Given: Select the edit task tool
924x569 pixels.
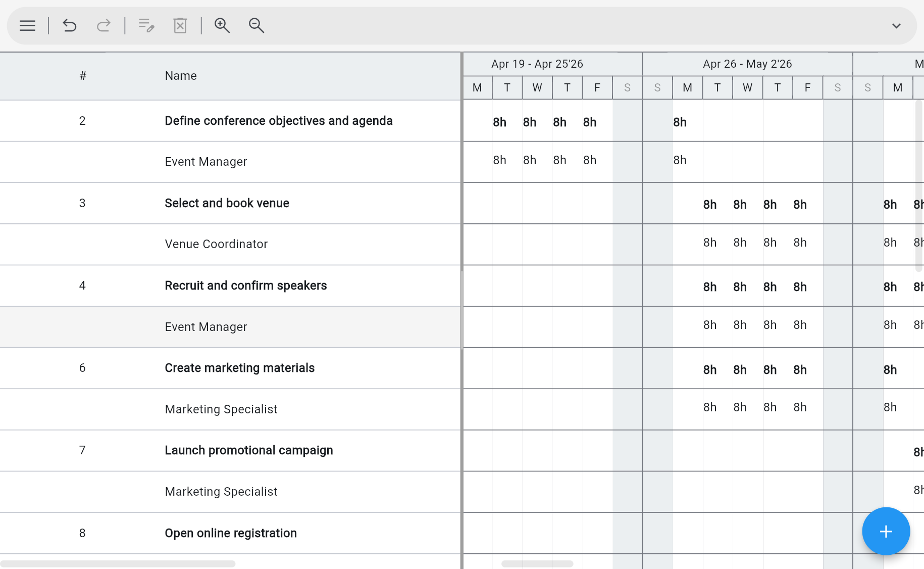Looking at the screenshot, I should [x=146, y=25].
